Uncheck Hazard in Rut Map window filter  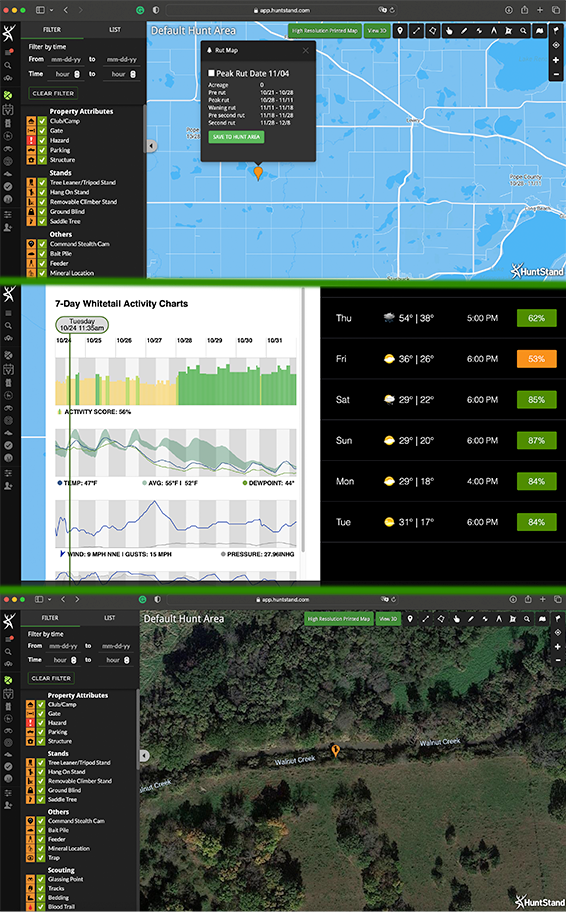coord(42,140)
